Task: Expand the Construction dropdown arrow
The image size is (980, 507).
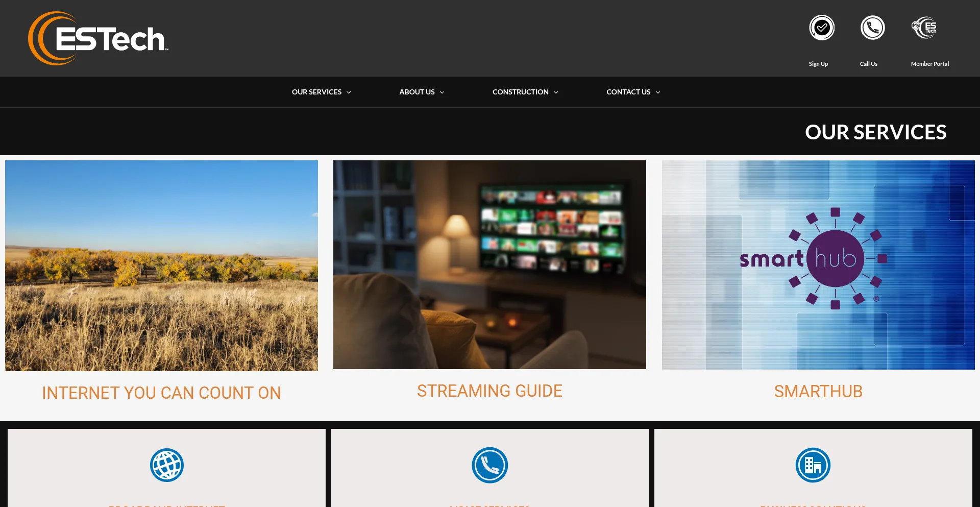Action: (556, 92)
